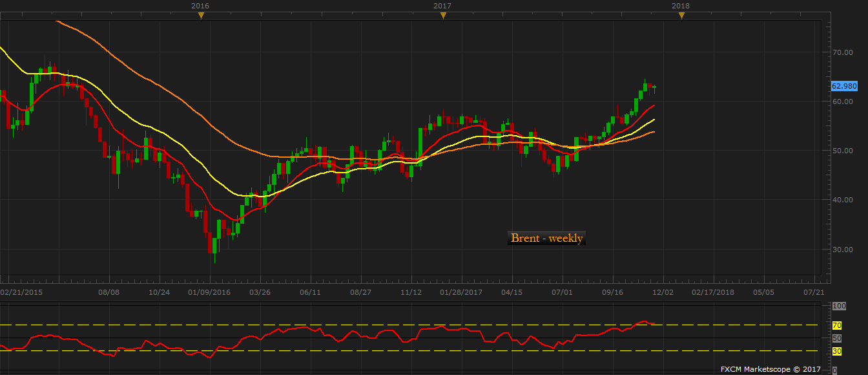The height and width of the screenshot is (375, 868).
Task: Click the 40.00 price axis label
Action: [x=842, y=200]
